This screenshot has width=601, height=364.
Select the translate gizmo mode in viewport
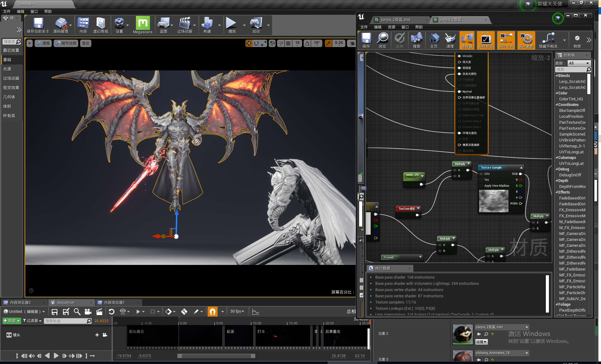click(248, 43)
